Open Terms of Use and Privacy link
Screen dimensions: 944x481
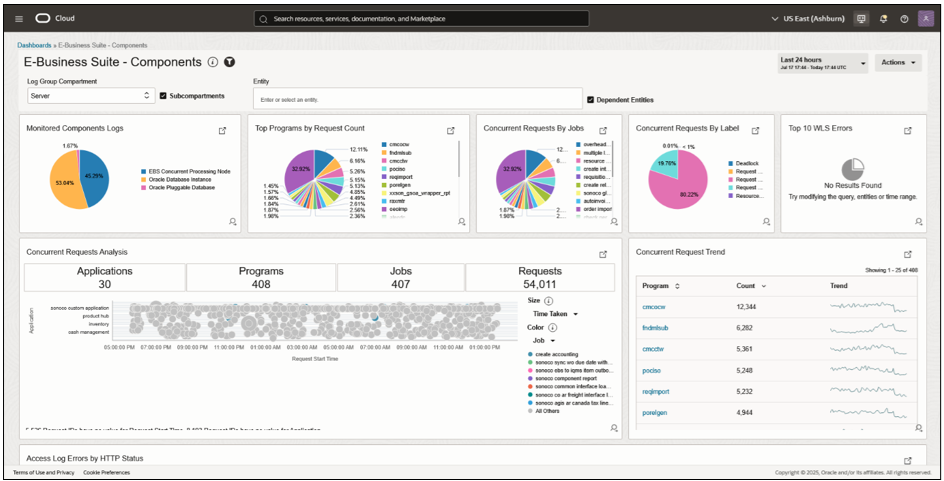point(43,473)
